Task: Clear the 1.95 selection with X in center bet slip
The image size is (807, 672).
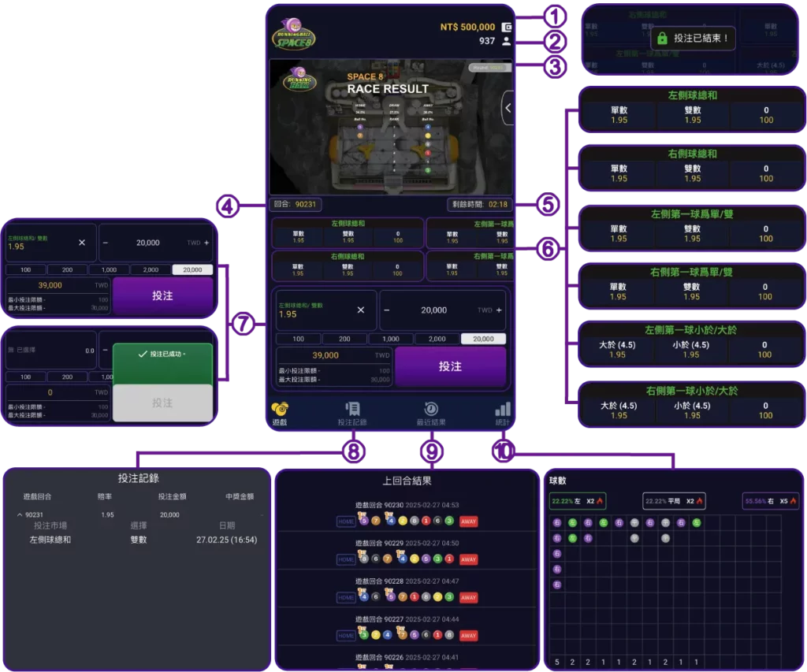Action: tap(361, 310)
